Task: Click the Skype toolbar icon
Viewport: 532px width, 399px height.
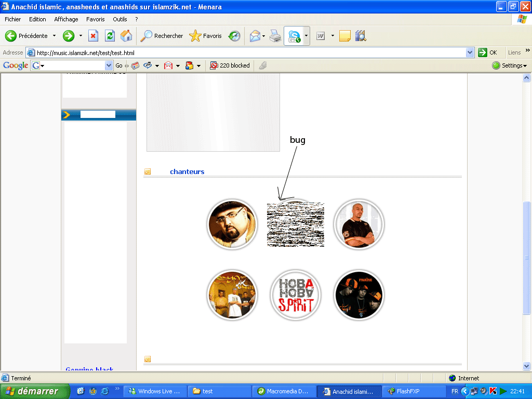Action: click(294, 36)
